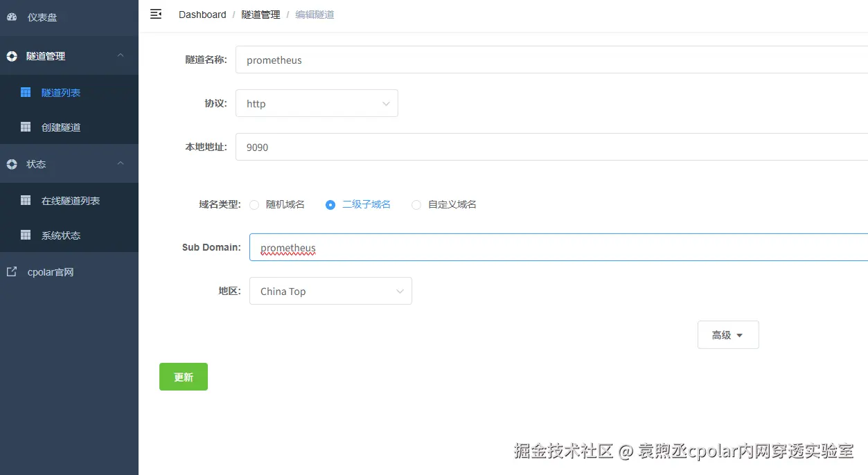Click the grid icon beside 系统状态
Screen dimensions: 868x475
[x=26, y=235]
